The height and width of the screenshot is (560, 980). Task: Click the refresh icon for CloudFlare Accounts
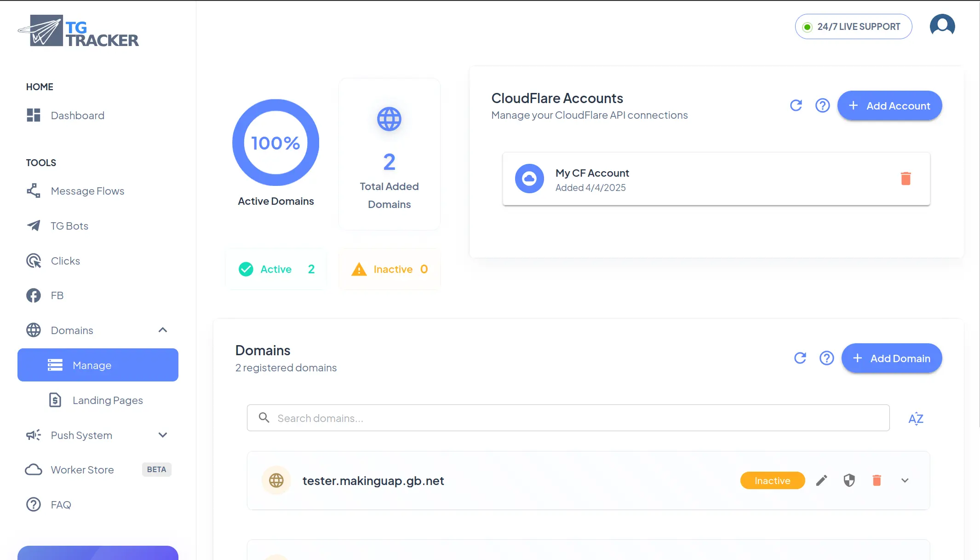pos(797,105)
